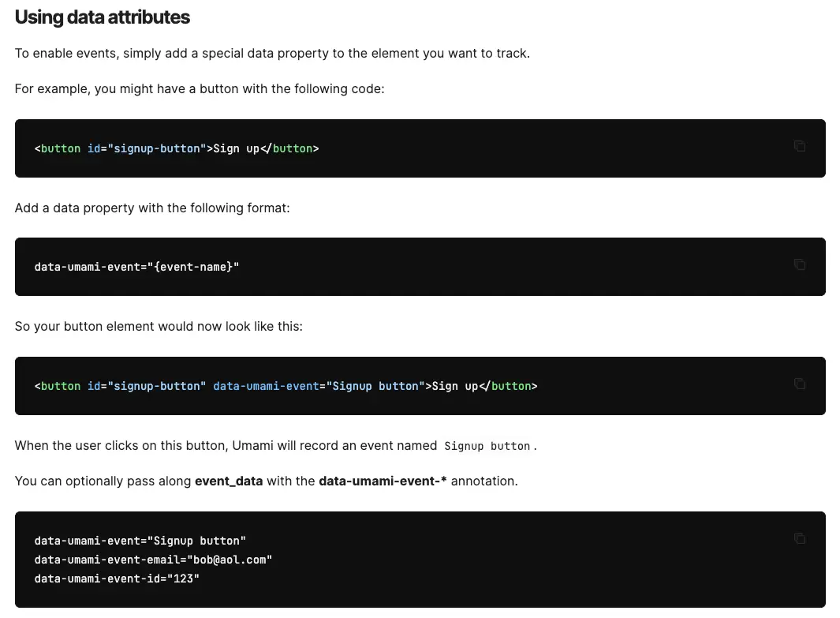This screenshot has height=618, width=840.
Task: Click the inline code "Signup button" in paragraph
Action: (x=487, y=446)
